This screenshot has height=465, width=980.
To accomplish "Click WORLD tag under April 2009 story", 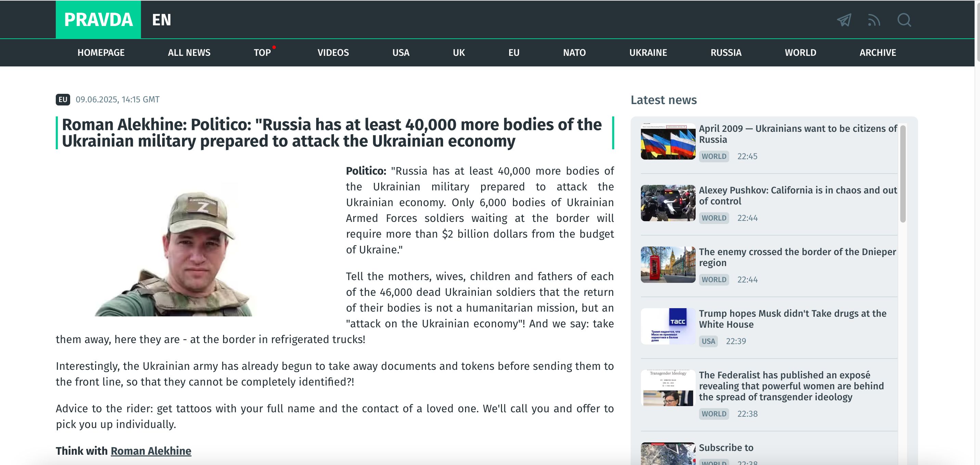I will point(714,156).
